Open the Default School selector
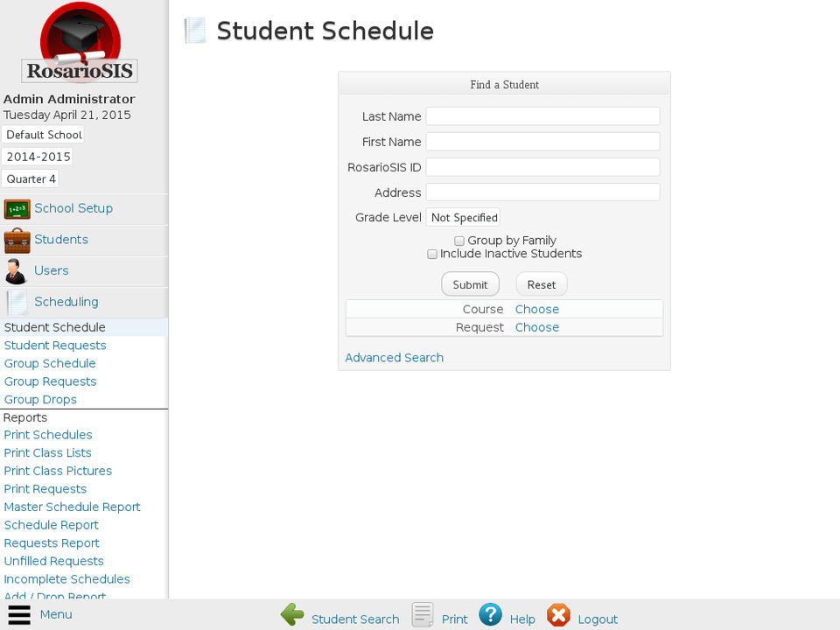This screenshot has height=630, width=840. point(44,135)
